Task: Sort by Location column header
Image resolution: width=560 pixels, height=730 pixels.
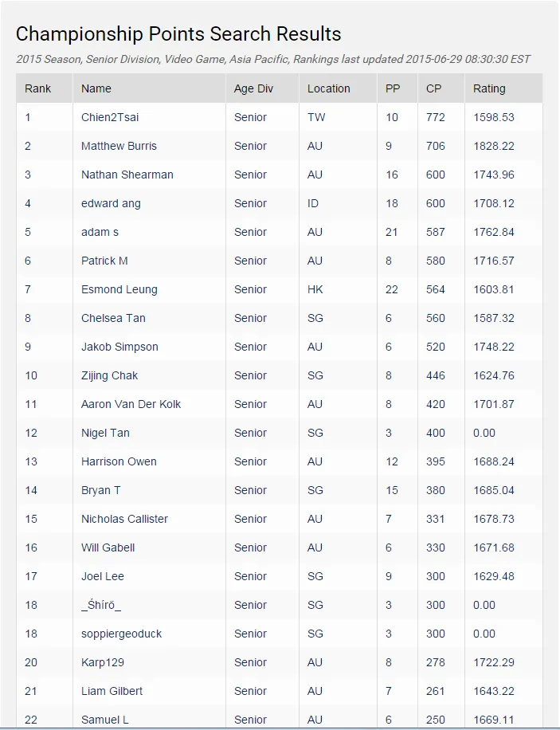Action: click(x=328, y=88)
